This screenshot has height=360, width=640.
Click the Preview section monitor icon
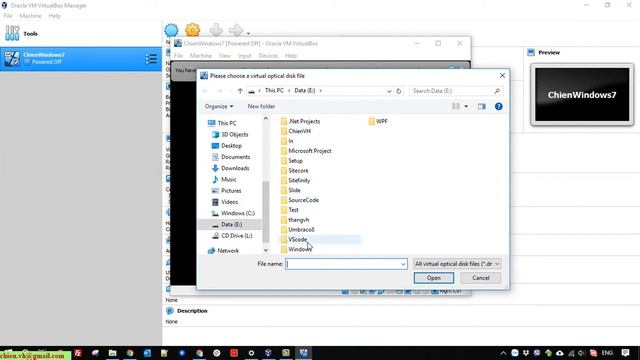[531, 52]
